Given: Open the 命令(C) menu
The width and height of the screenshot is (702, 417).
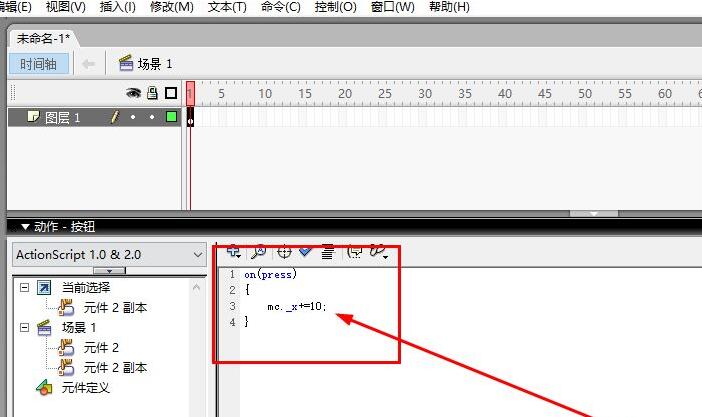Looking at the screenshot, I should [x=281, y=7].
